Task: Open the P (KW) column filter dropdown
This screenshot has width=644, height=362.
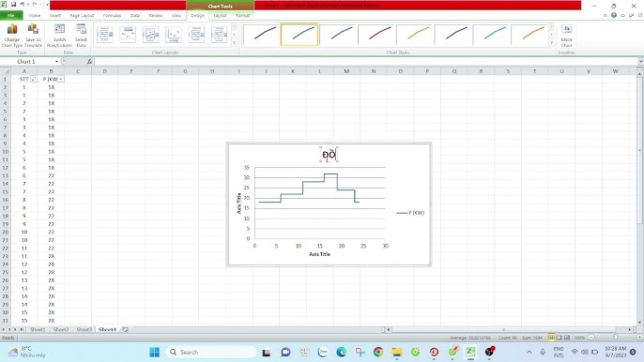Action: [x=61, y=79]
